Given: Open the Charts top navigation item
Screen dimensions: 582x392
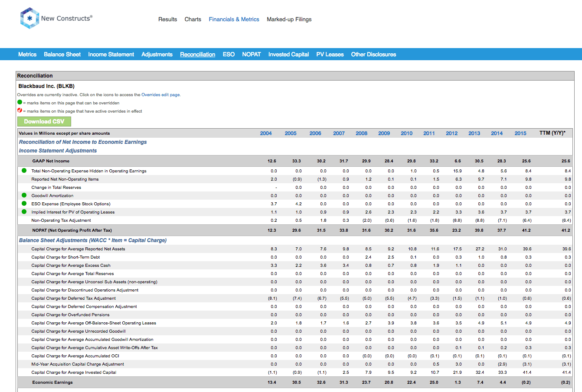Looking at the screenshot, I should pos(193,19).
